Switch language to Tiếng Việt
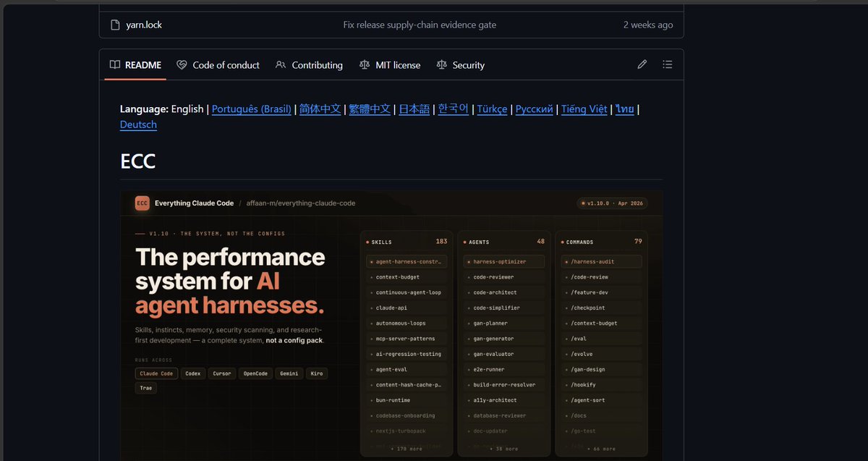The width and height of the screenshot is (868, 461). click(x=584, y=109)
